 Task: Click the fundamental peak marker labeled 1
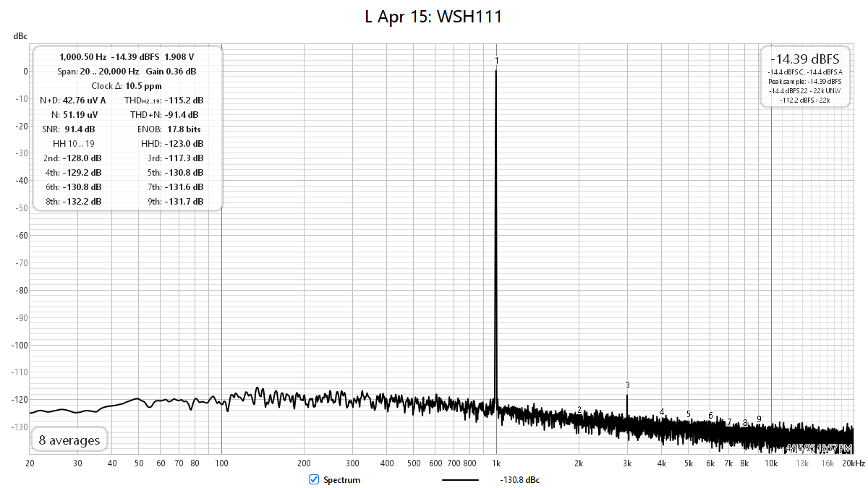point(496,61)
